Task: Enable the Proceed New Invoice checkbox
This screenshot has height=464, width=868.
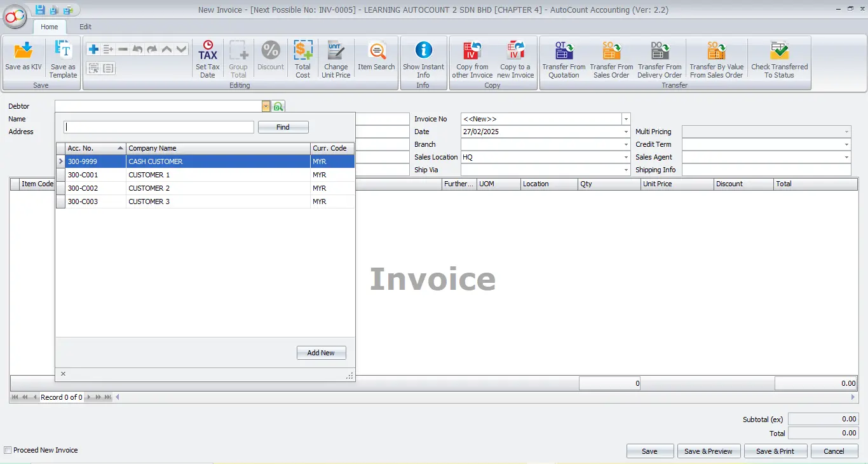Action: tap(8, 449)
